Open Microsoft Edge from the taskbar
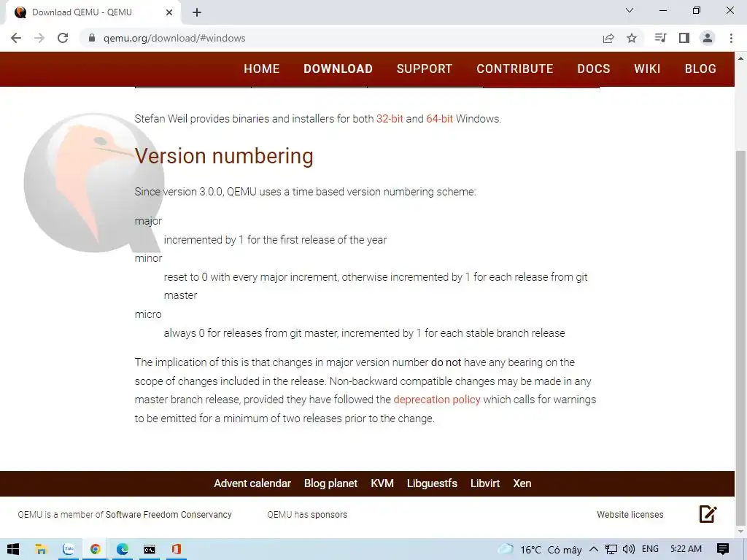The height and width of the screenshot is (560, 747). point(123,550)
